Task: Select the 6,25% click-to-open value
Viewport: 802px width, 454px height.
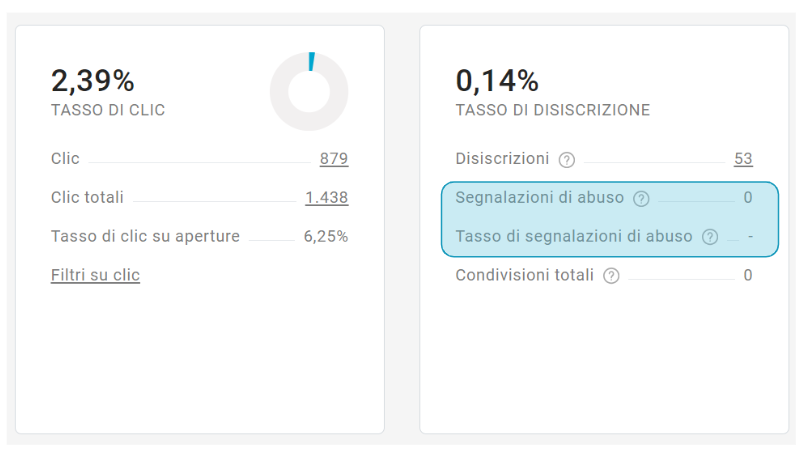Action: point(326,237)
